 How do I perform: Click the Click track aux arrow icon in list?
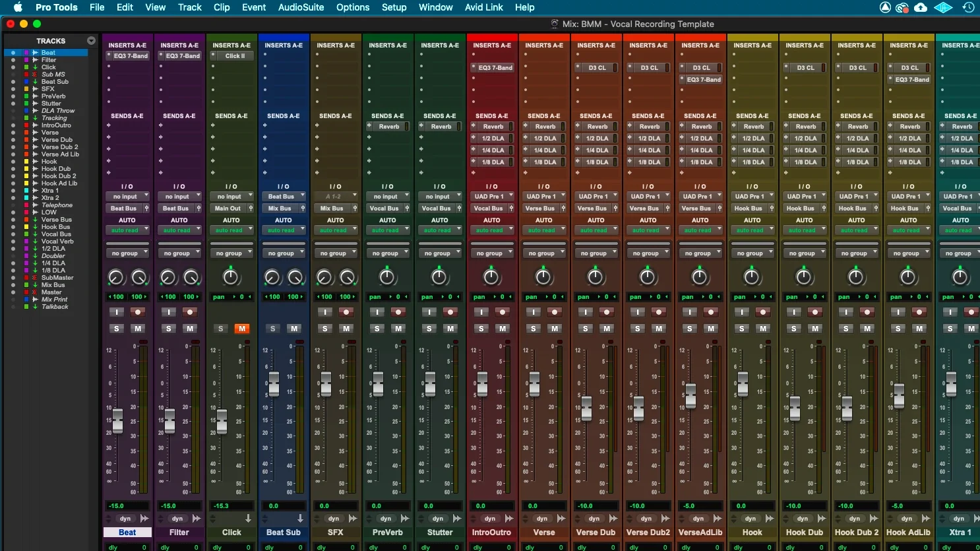tap(36, 67)
